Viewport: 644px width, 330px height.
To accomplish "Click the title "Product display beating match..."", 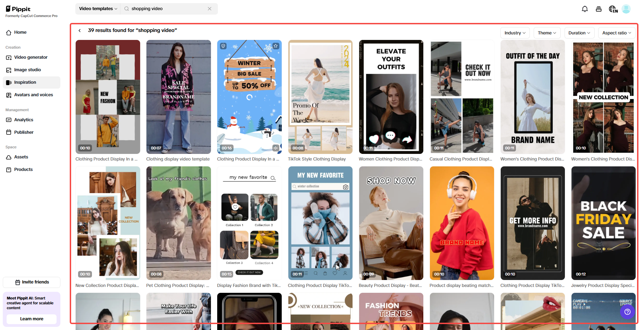I will [461, 286].
